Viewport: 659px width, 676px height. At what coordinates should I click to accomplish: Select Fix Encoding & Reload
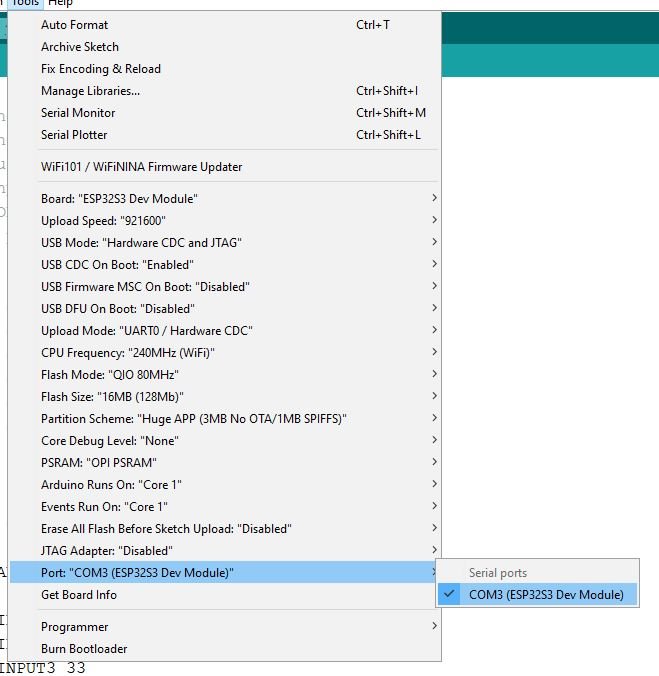tap(101, 69)
